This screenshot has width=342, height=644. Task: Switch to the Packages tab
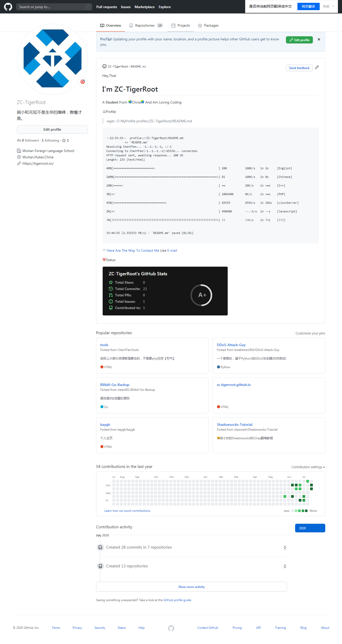coord(208,25)
